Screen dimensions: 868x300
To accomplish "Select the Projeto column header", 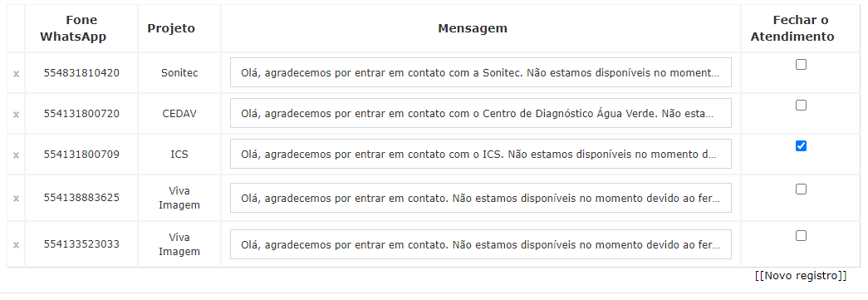I will tap(171, 28).
